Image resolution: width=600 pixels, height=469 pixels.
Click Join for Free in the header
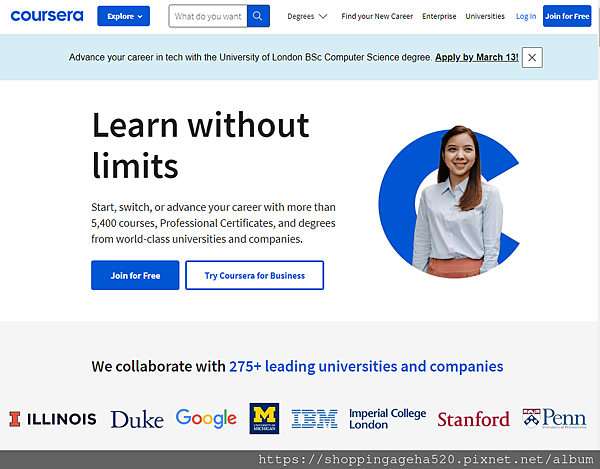(x=567, y=16)
